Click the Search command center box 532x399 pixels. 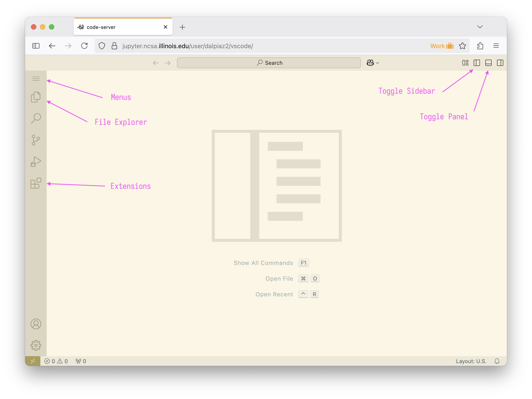[269, 63]
